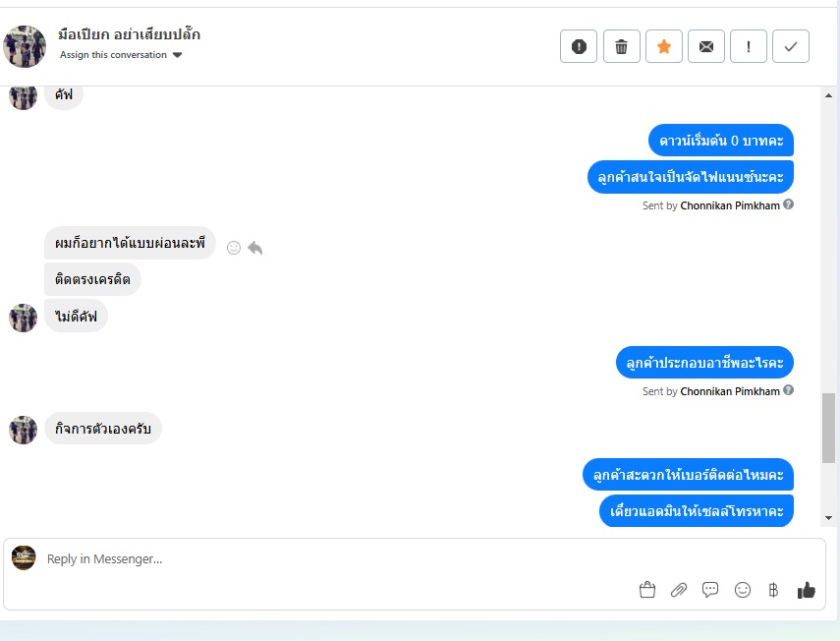Mark conversation unread with envelope icon
Image resolution: width=840 pixels, height=641 pixels.
click(x=706, y=46)
